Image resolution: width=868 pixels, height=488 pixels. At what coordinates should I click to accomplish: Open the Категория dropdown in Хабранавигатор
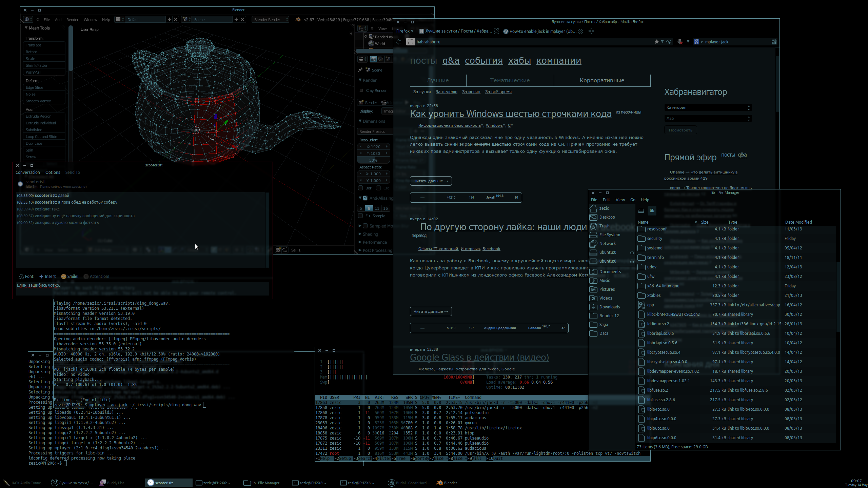tap(708, 107)
